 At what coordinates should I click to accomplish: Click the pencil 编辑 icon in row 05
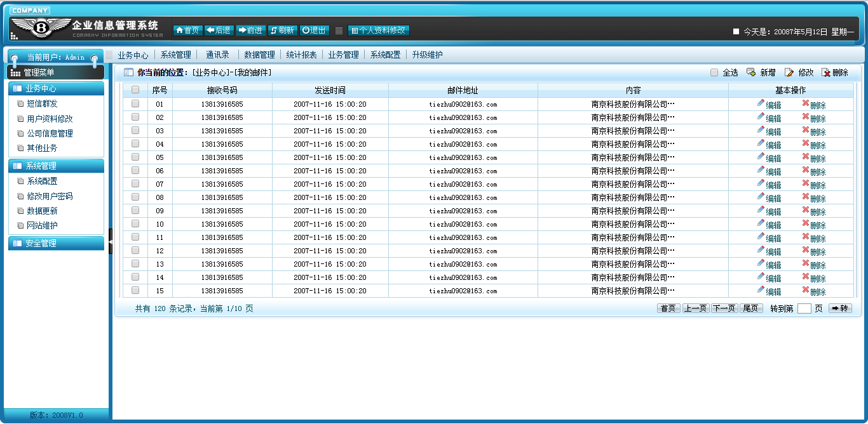tap(761, 156)
